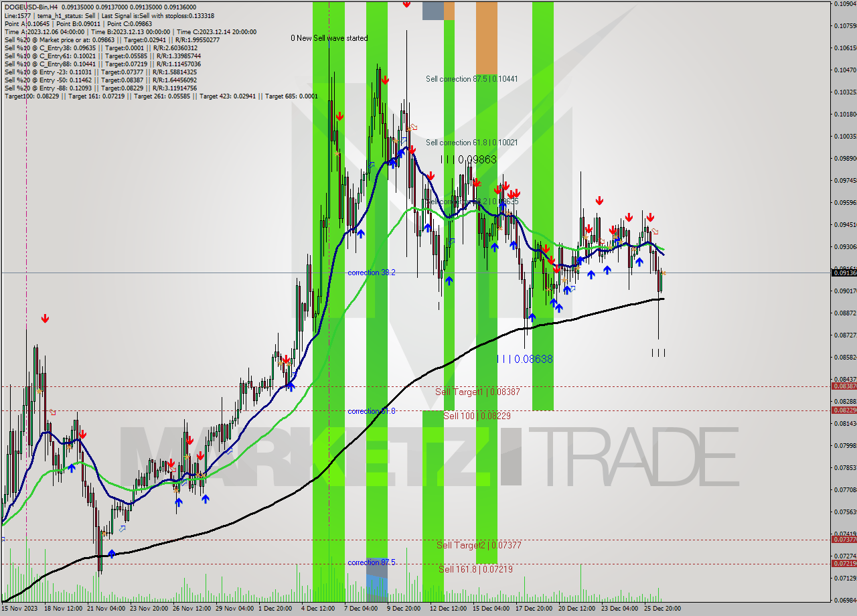The width and height of the screenshot is (857, 616).
Task: Click the '| | | 0.09863' point marker
Action: coord(469,159)
